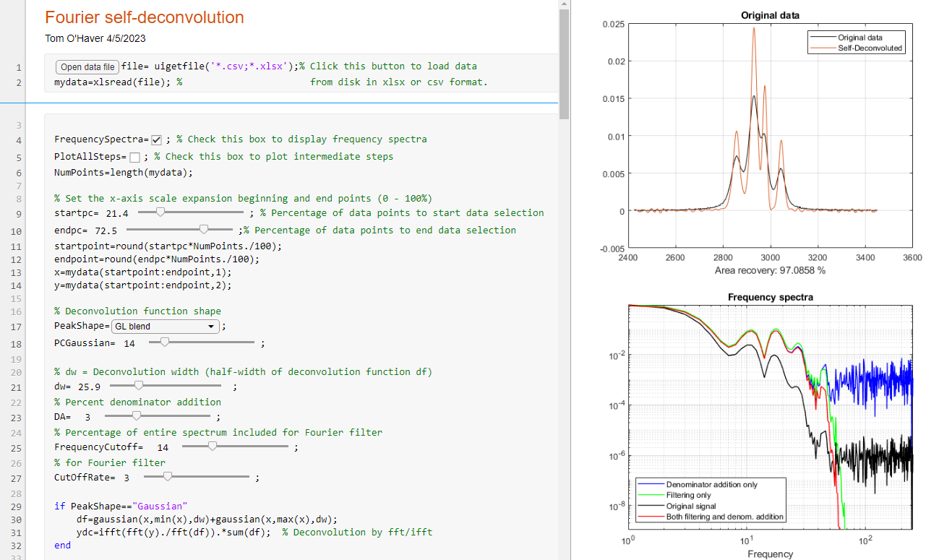Click the PCGaussian slider handle
926x560 pixels.
[x=165, y=343]
